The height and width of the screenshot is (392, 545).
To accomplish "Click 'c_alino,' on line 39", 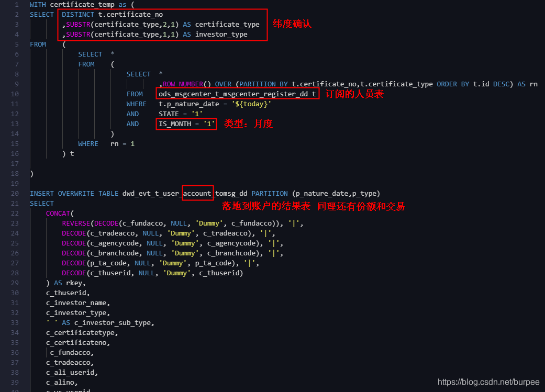I will tap(62, 383).
